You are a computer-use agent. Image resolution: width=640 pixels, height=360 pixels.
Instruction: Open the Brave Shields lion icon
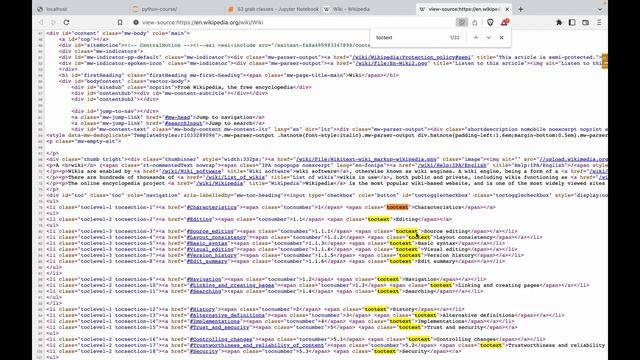(x=490, y=22)
